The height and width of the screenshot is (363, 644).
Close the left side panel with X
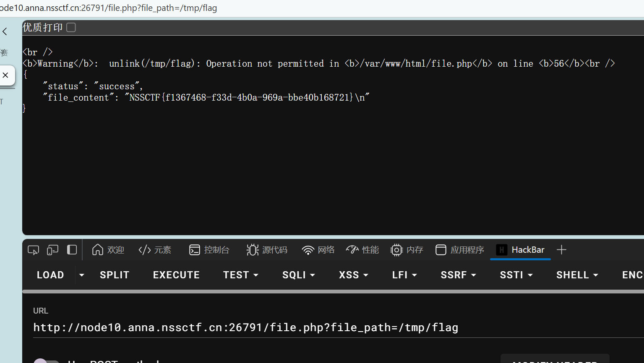pos(5,75)
